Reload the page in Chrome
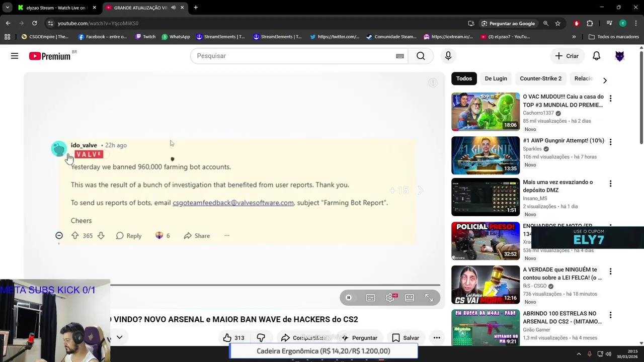Image resolution: width=644 pixels, height=362 pixels. tap(34, 23)
